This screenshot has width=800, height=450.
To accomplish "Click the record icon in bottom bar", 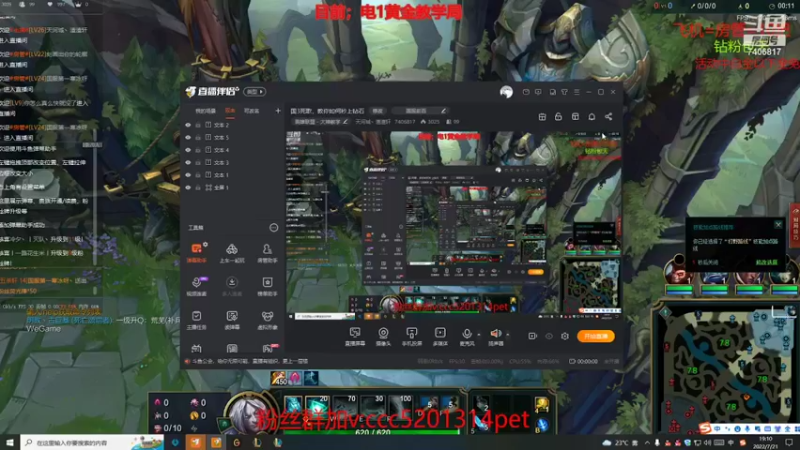I will point(532,336).
